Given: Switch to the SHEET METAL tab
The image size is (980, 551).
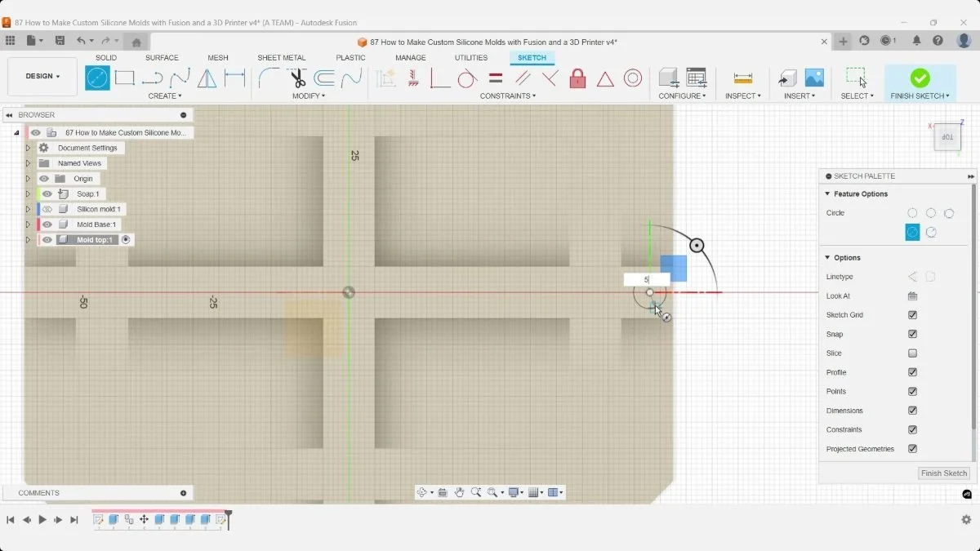Looking at the screenshot, I should point(281,58).
